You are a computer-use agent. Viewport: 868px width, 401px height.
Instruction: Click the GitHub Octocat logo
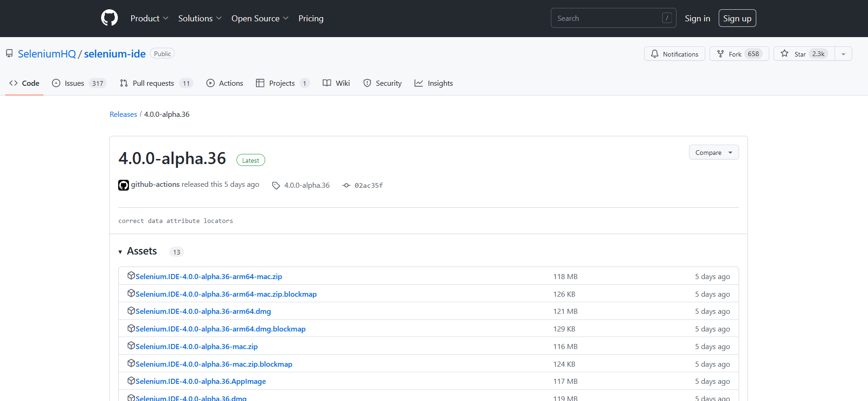(109, 18)
